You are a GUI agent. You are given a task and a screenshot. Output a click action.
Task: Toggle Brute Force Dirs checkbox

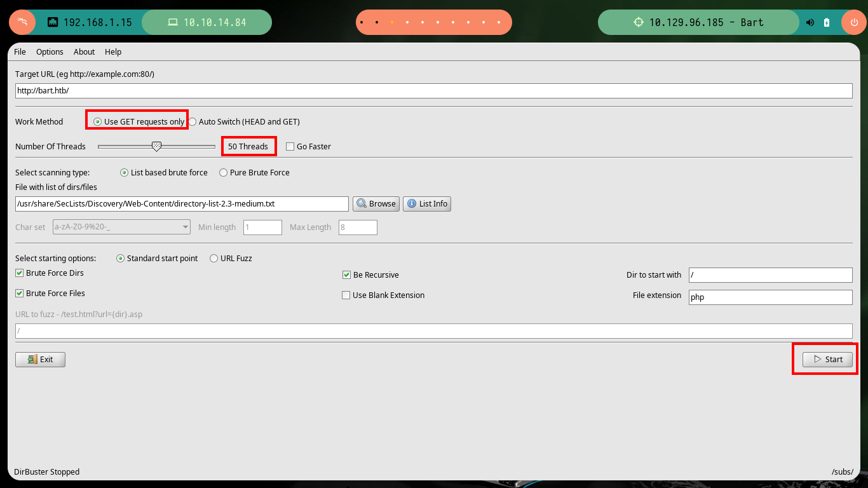50,273
